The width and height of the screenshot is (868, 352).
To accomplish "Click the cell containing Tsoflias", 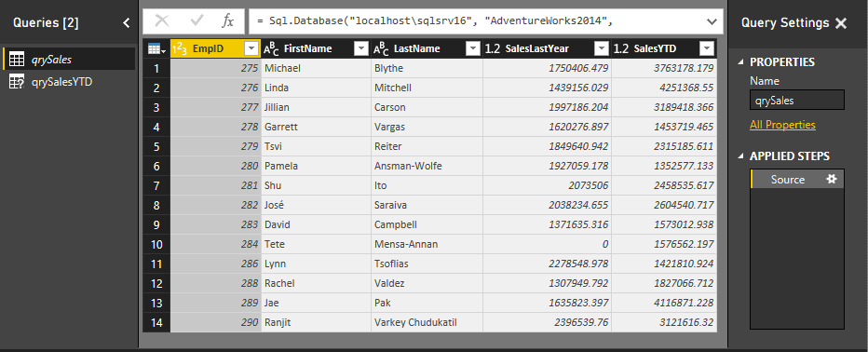I will (x=427, y=264).
